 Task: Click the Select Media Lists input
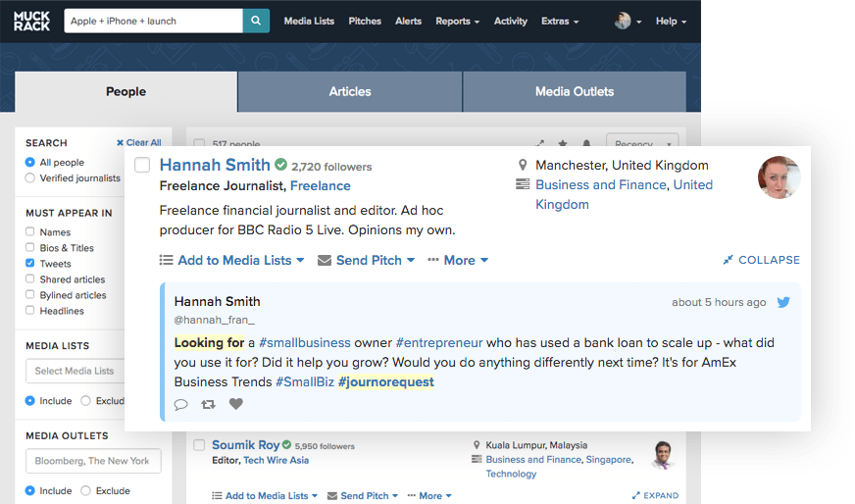tap(75, 371)
